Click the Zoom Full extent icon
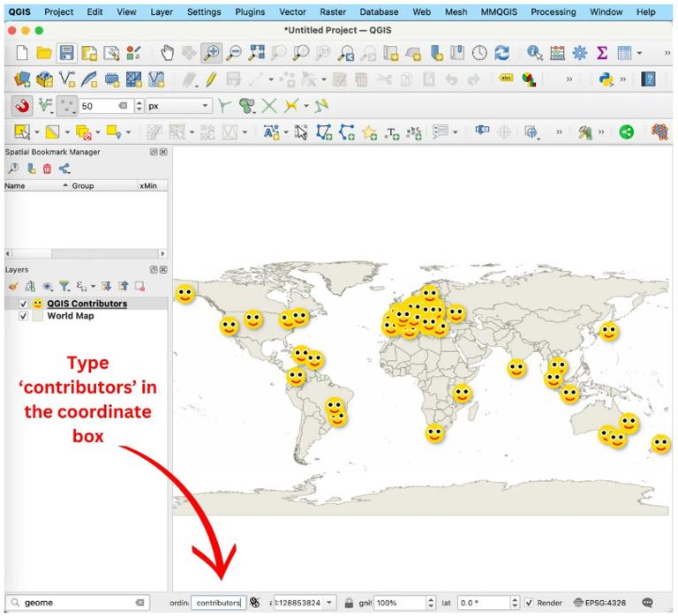The width and height of the screenshot is (678, 616). pos(256,53)
